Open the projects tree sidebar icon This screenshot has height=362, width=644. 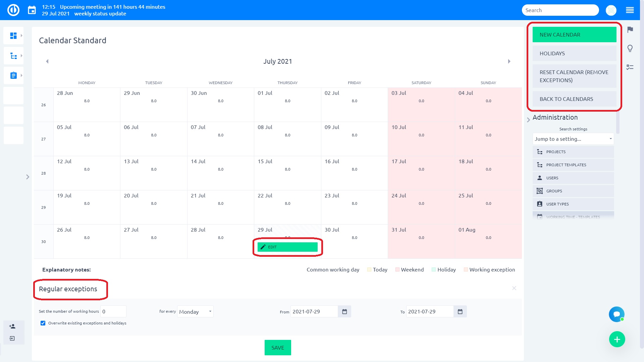[13, 56]
